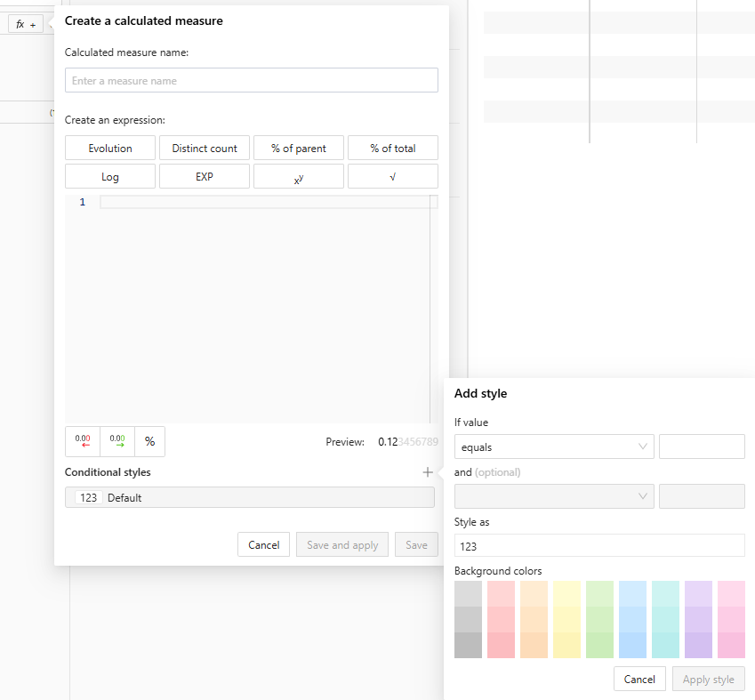755x700 pixels.
Task: Click the Log function button
Action: point(110,176)
